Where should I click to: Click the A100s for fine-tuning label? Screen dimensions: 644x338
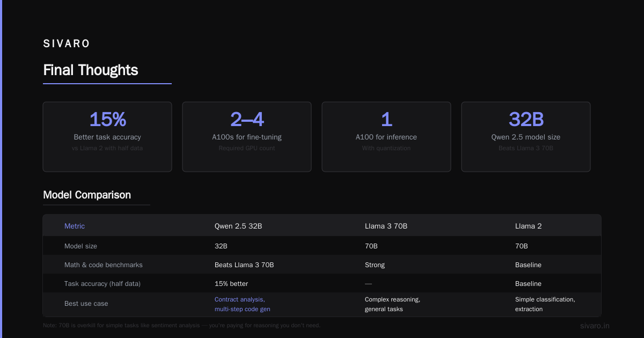(x=247, y=137)
